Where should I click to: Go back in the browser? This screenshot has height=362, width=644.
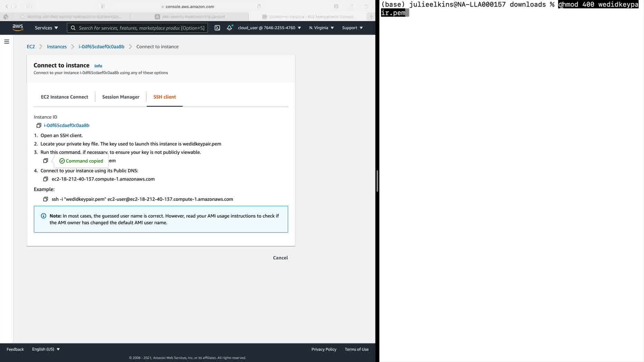point(7,6)
